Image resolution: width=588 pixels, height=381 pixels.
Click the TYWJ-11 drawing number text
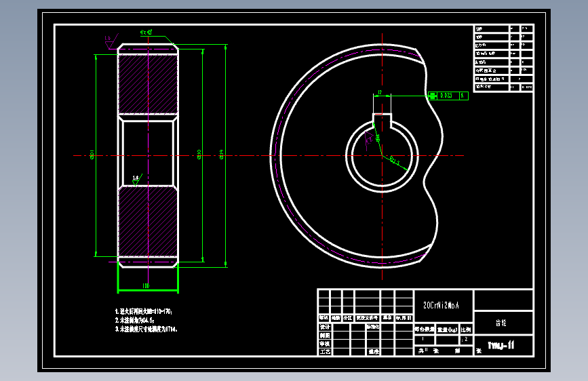(x=501, y=345)
